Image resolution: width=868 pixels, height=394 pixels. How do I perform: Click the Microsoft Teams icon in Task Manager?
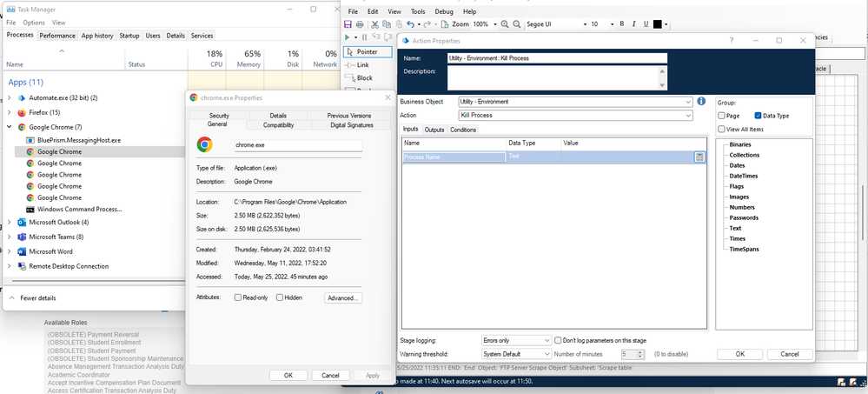[22, 237]
